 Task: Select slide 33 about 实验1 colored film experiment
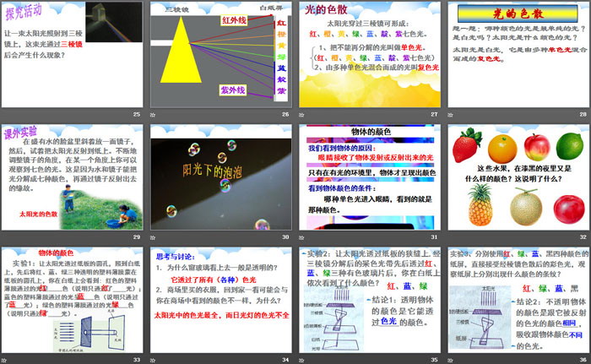72,301
